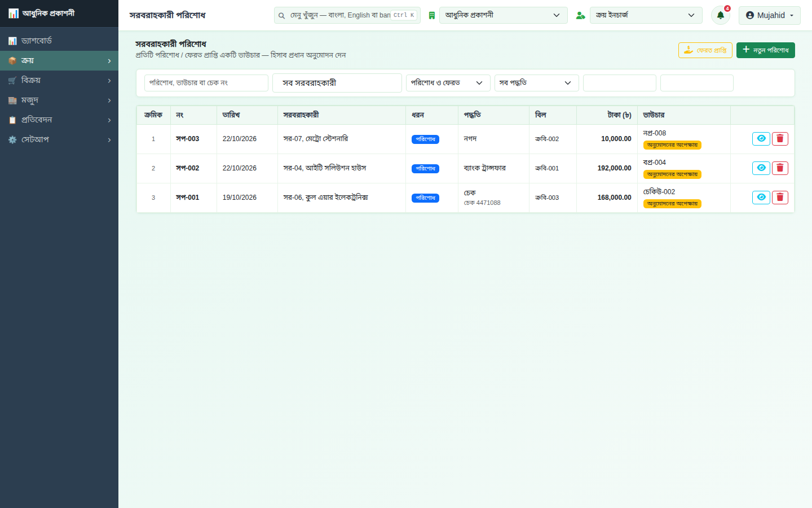This screenshot has height=508, width=812.
Task: View payment সপ-003 with the eye icon
Action: pyautogui.click(x=761, y=139)
